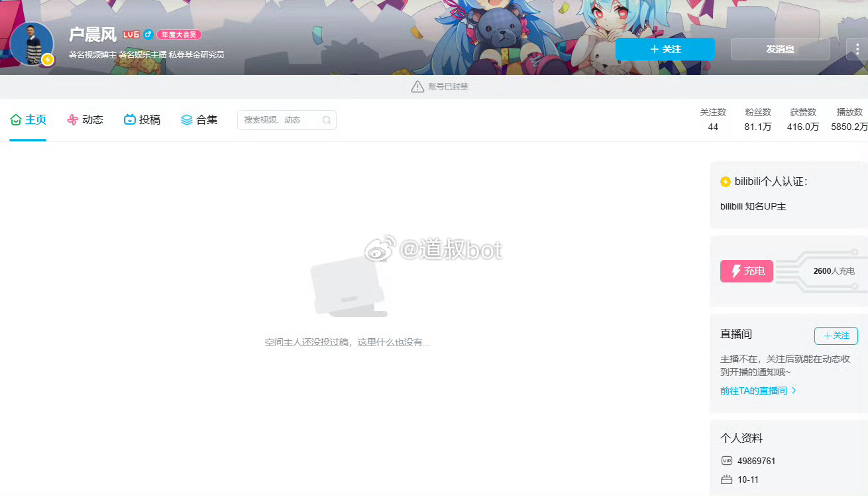Screen dimensions: 868x496
Task: Focus the 搜索视频、动态 search box
Action: 286,120
